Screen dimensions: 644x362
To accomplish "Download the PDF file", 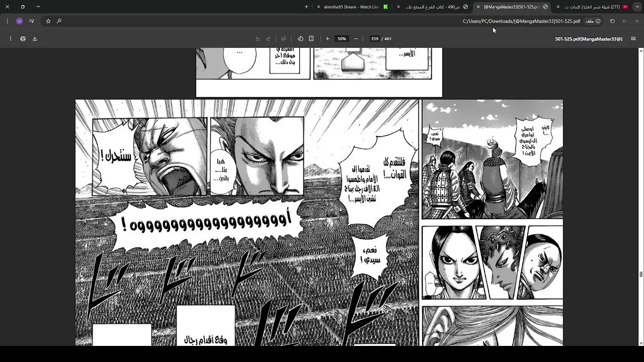I will click(x=35, y=39).
